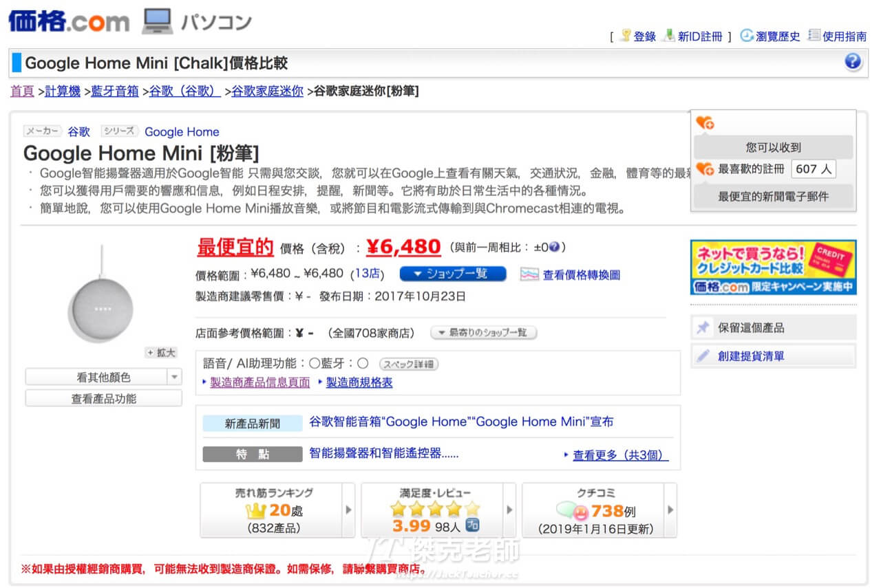Screen dimensions: 881x588
Task: Click the 使用指南 guide icon
Action: pos(814,36)
